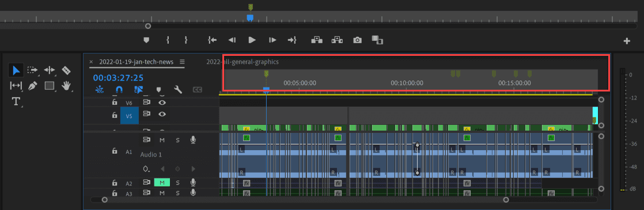Viewport: 644px width, 210px height.
Task: Select the Type tool
Action: [16, 102]
